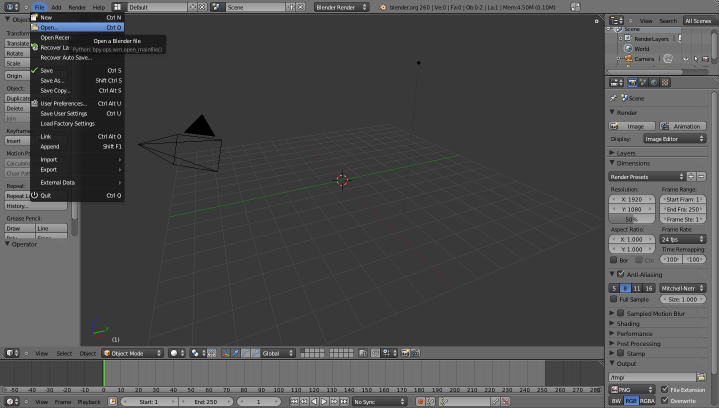Screen dimensions: 719x408
Task: Play the animation forward
Action: [x=324, y=402]
